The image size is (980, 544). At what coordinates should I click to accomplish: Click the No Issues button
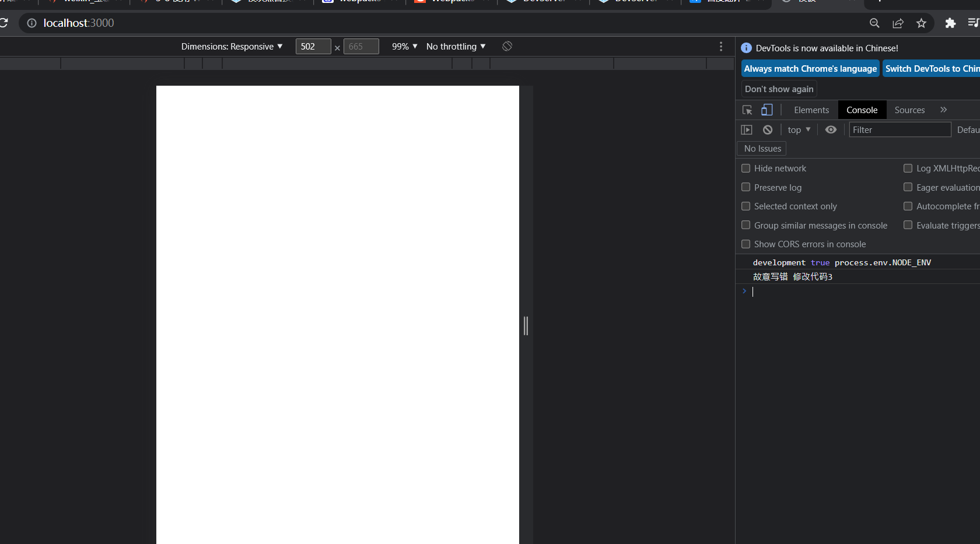tap(762, 148)
